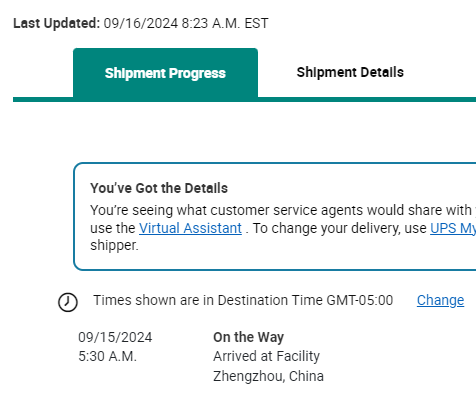Click the teal divider bar under the tabs
Viewport: 476px width, 393px height.
[244, 100]
